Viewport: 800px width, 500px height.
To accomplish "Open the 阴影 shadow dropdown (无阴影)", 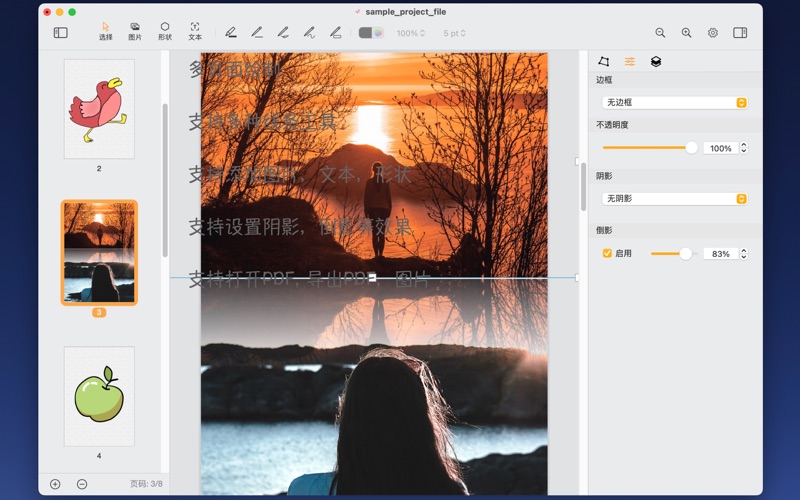I will click(x=675, y=199).
